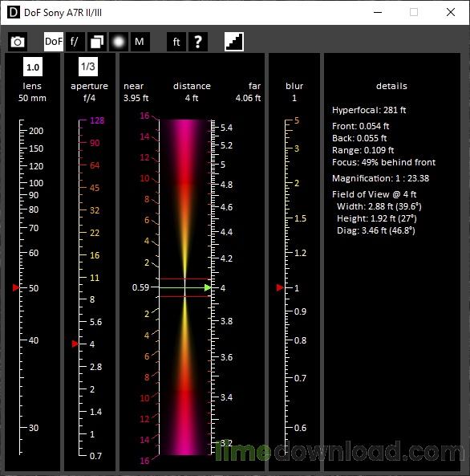
Task: Click the staircase steps icon
Action: tap(234, 42)
